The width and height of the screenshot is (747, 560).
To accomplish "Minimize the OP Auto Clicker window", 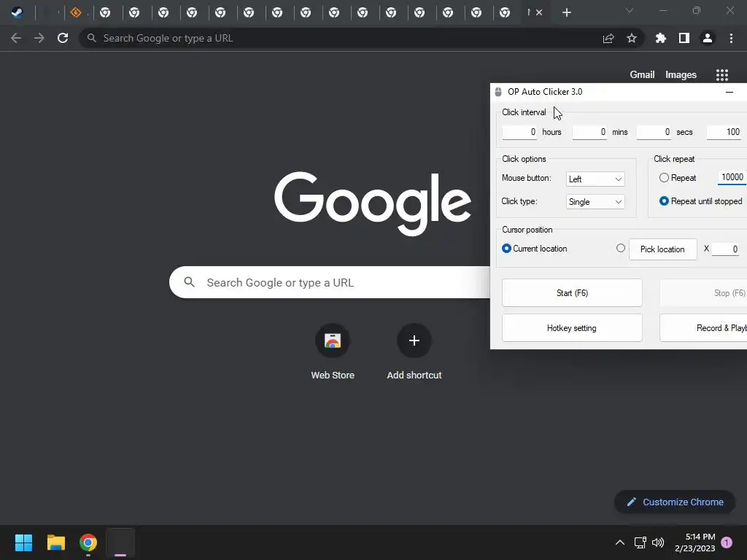I will tap(729, 92).
